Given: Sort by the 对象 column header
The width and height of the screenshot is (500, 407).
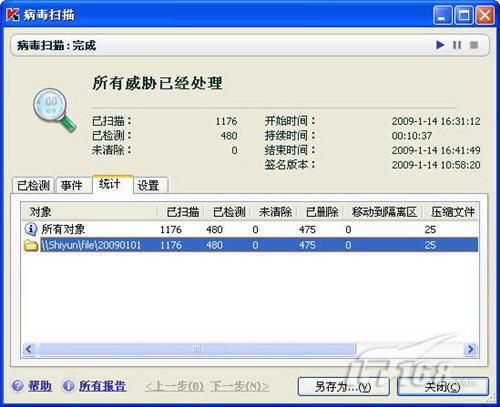Looking at the screenshot, I should point(89,212).
